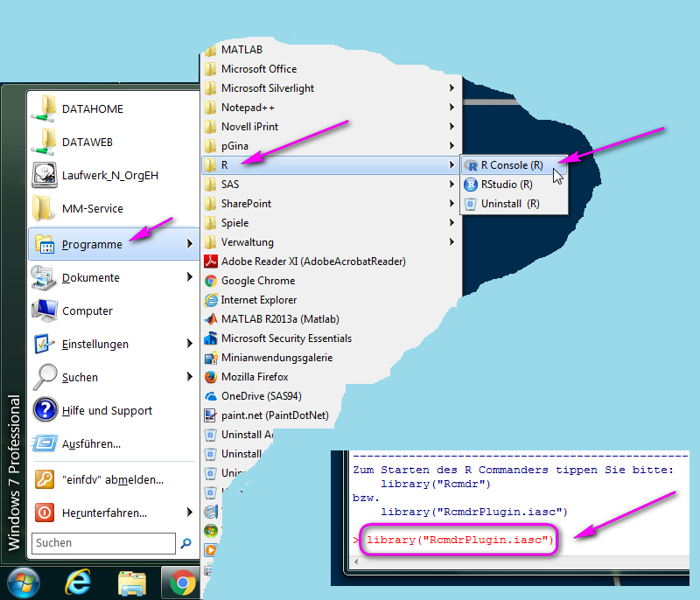Expand the Novell iPrint folder arrow
The width and height of the screenshot is (700, 600).
click(451, 126)
